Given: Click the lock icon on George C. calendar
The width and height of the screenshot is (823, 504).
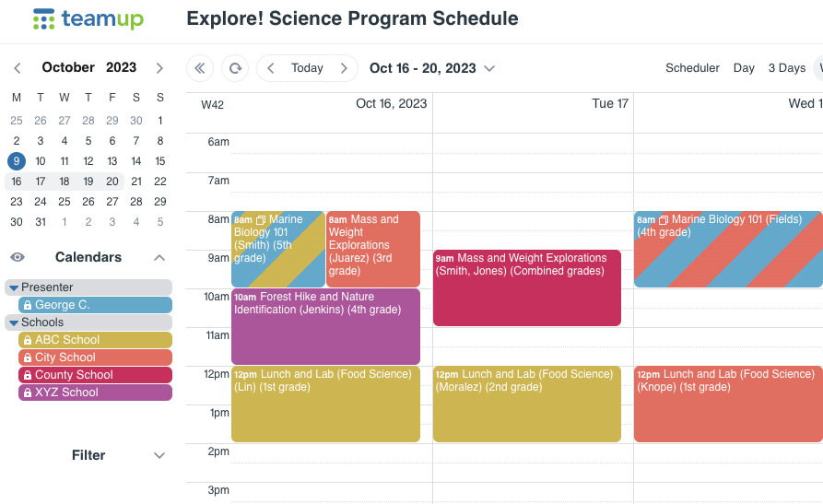Looking at the screenshot, I should tap(28, 305).
